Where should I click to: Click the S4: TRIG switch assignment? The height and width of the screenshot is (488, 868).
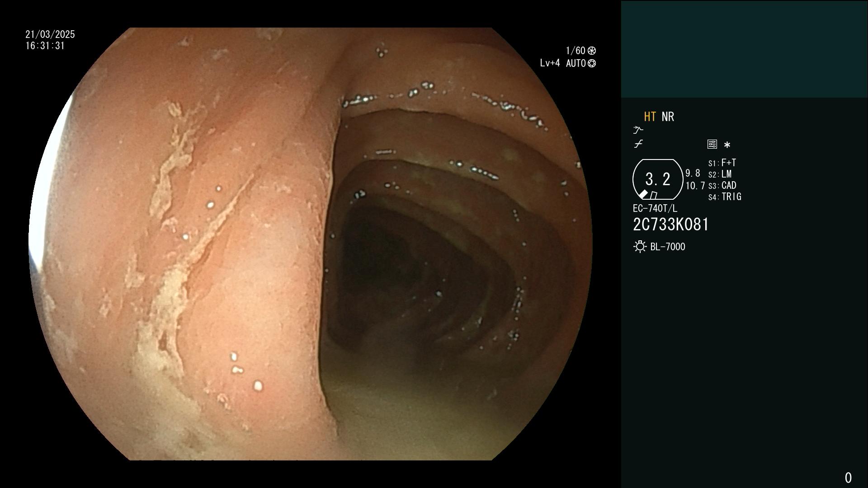click(x=725, y=197)
